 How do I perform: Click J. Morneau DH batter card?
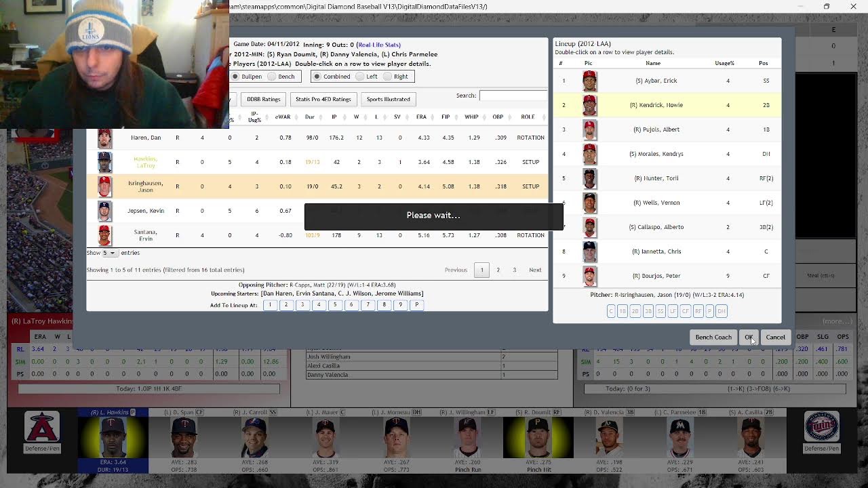coord(397,441)
